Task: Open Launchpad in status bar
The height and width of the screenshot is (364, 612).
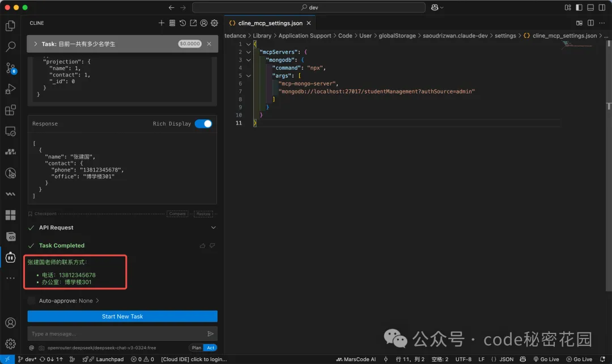Action: click(x=103, y=359)
